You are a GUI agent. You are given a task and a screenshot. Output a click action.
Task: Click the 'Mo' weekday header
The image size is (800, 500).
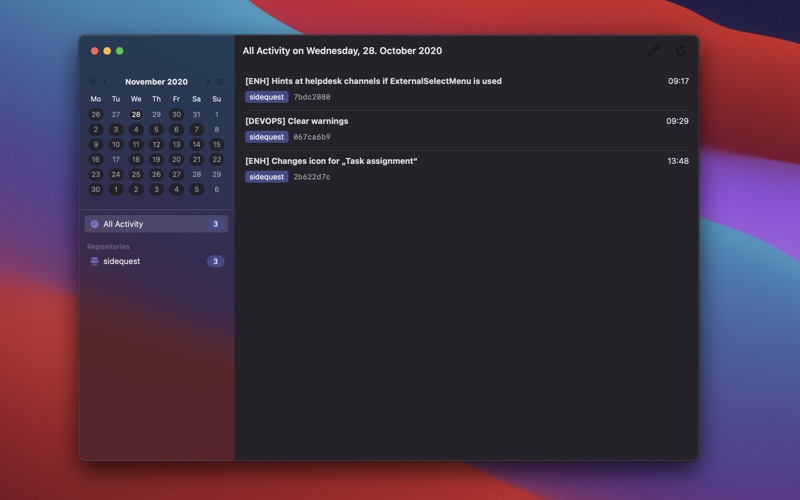click(x=95, y=99)
